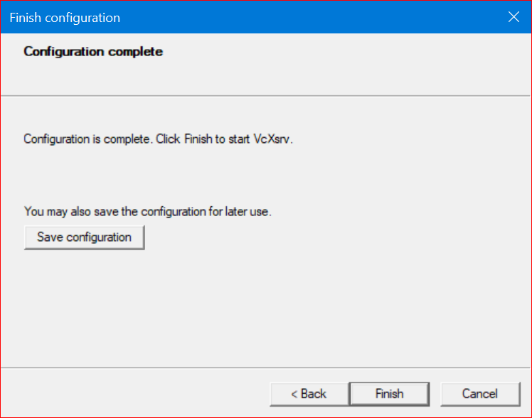Image resolution: width=532 pixels, height=418 pixels.
Task: Click the 'You may also' sentence start
Action: [58, 212]
